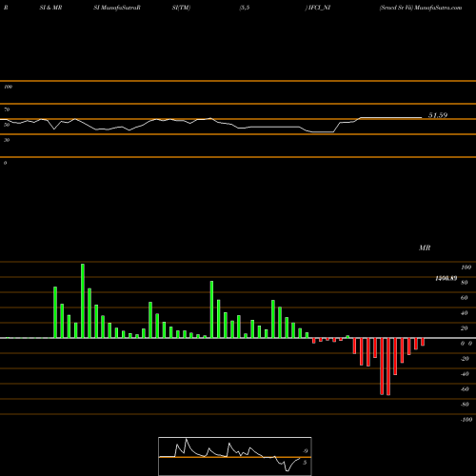Click the RSI value label 51.59

click(x=438, y=115)
